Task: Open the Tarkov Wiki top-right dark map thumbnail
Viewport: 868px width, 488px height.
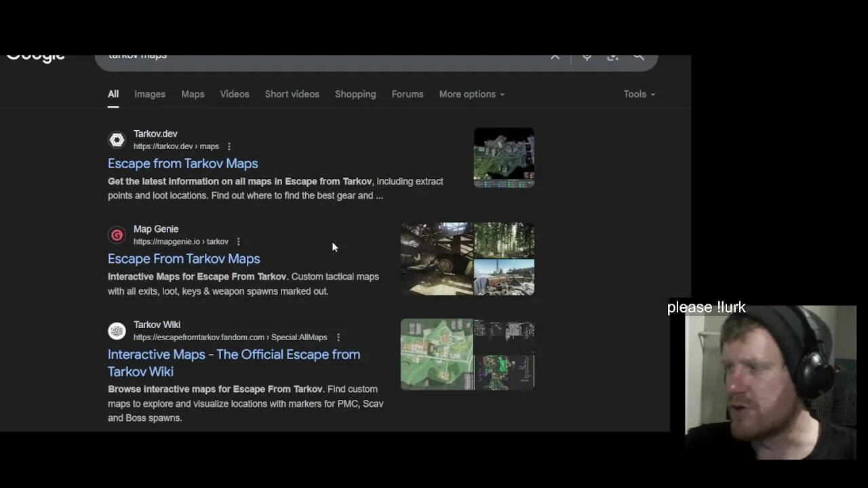Action: pyautogui.click(x=505, y=335)
